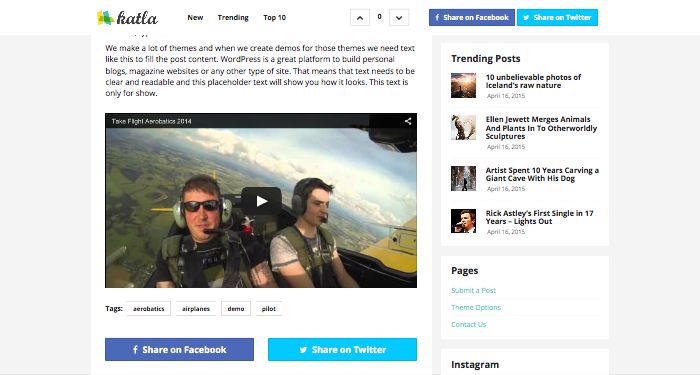Open the Contact Us page

pyautogui.click(x=468, y=324)
